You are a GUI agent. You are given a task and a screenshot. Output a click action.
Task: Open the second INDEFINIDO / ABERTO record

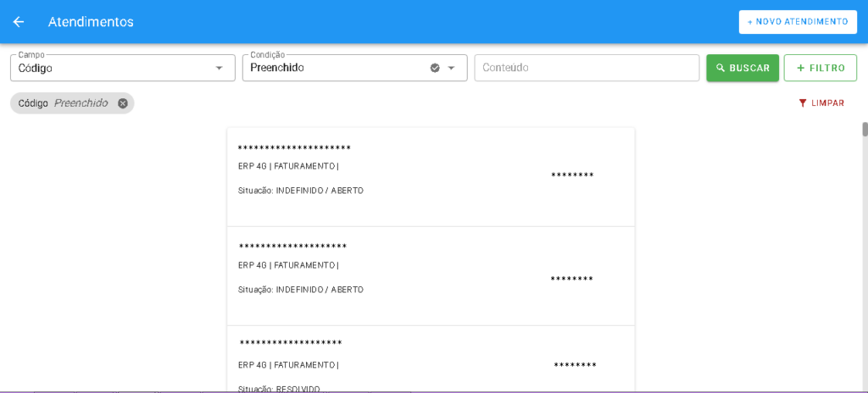tap(430, 276)
